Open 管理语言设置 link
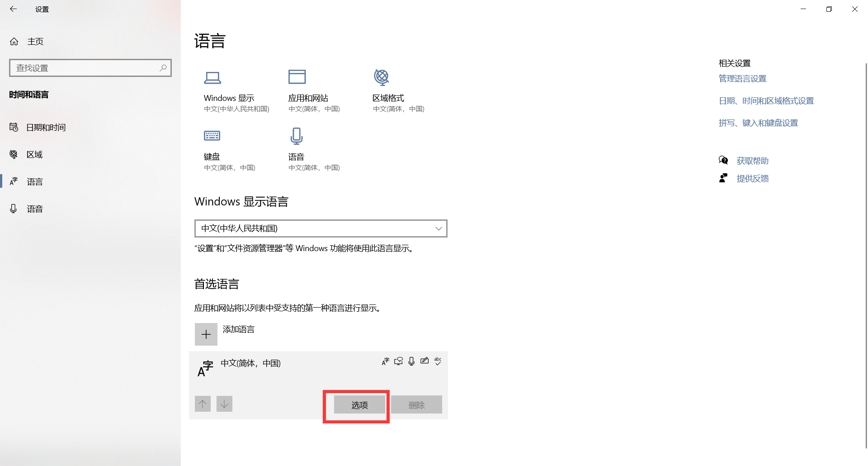Screen dimensions: 868x466 tap(742, 78)
